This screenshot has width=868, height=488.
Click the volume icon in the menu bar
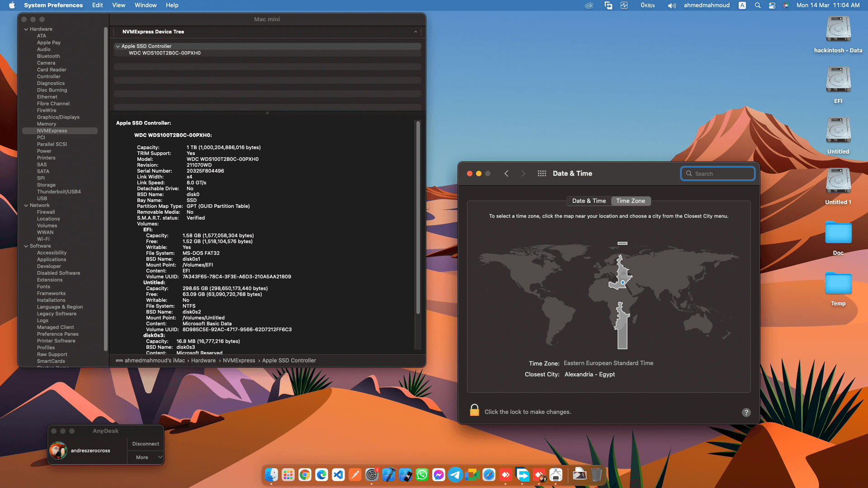pyautogui.click(x=672, y=5)
